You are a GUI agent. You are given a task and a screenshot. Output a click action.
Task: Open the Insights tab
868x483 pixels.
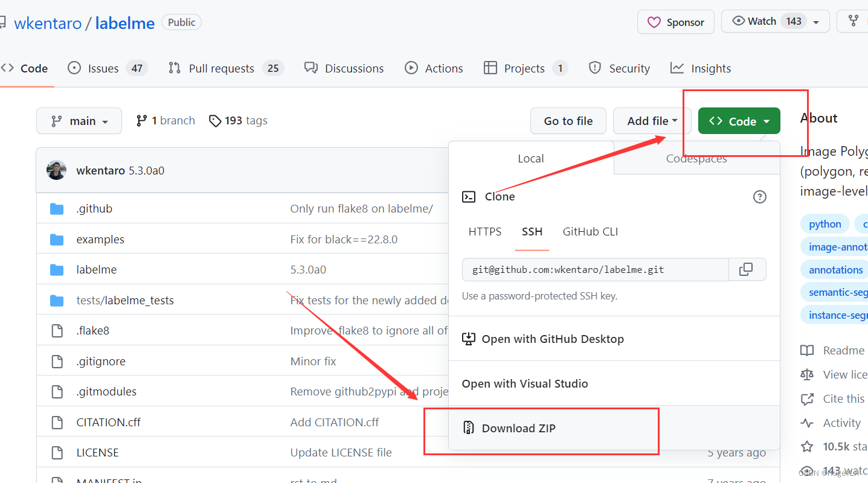tap(701, 68)
